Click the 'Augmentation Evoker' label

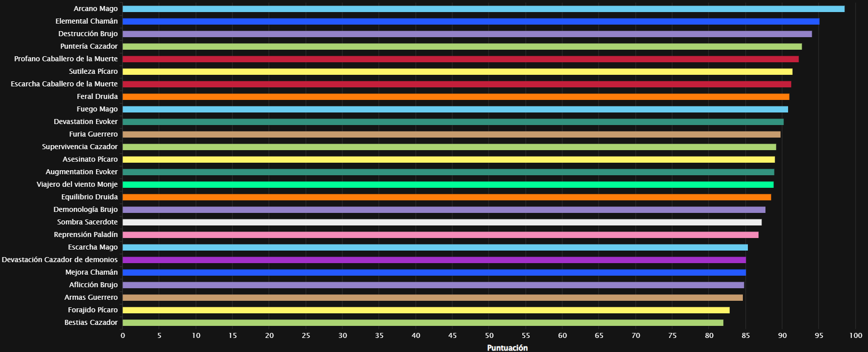(x=82, y=172)
